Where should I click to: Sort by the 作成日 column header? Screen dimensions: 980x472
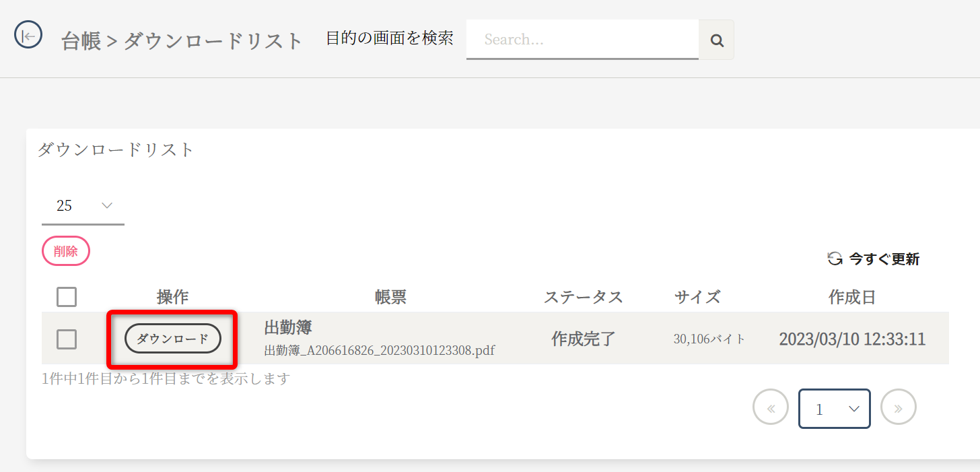point(851,297)
